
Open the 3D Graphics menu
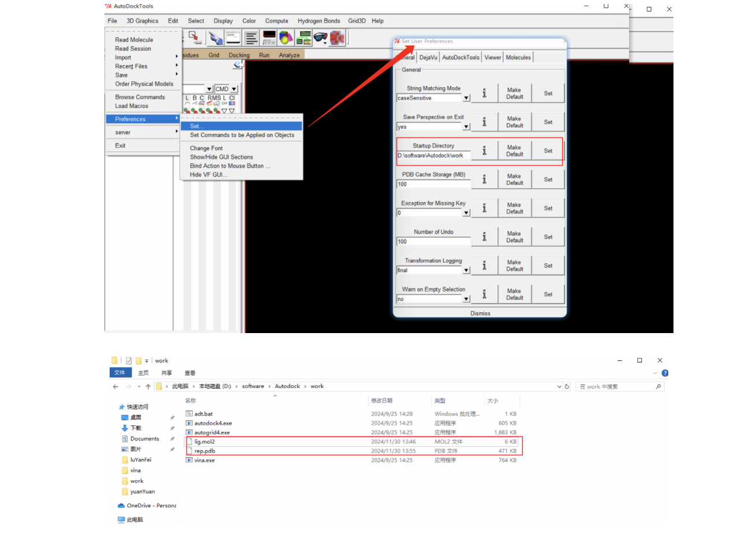(x=143, y=21)
